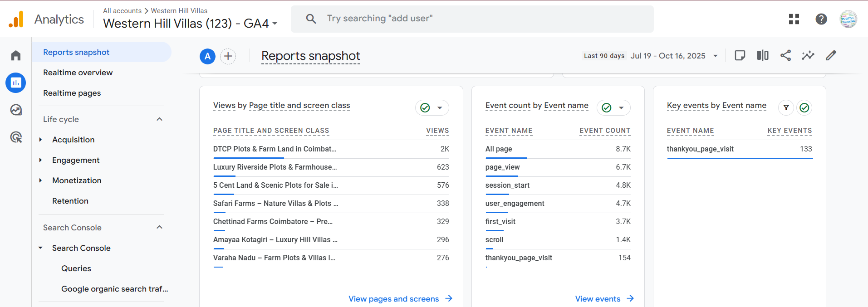Click the search box at the top
This screenshot has height=307, width=868.
click(472, 19)
